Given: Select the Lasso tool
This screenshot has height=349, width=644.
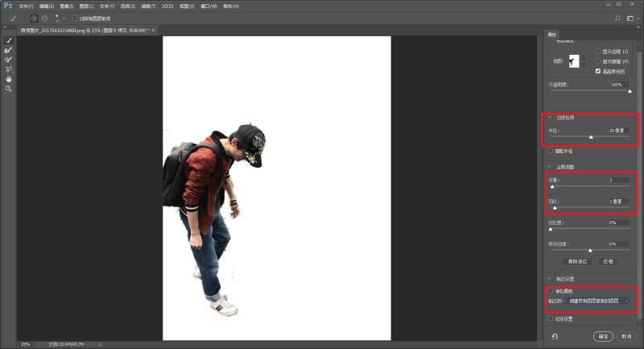Looking at the screenshot, I should click(9, 69).
